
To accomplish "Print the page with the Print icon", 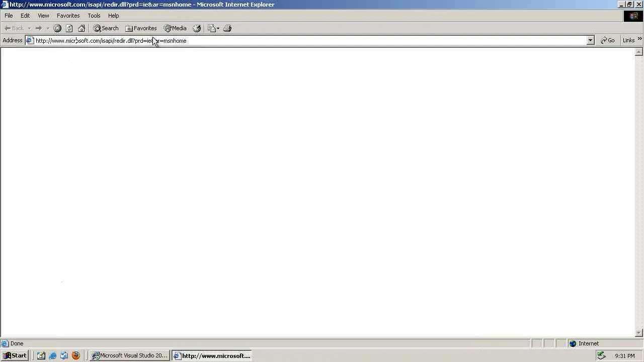I will (x=227, y=28).
